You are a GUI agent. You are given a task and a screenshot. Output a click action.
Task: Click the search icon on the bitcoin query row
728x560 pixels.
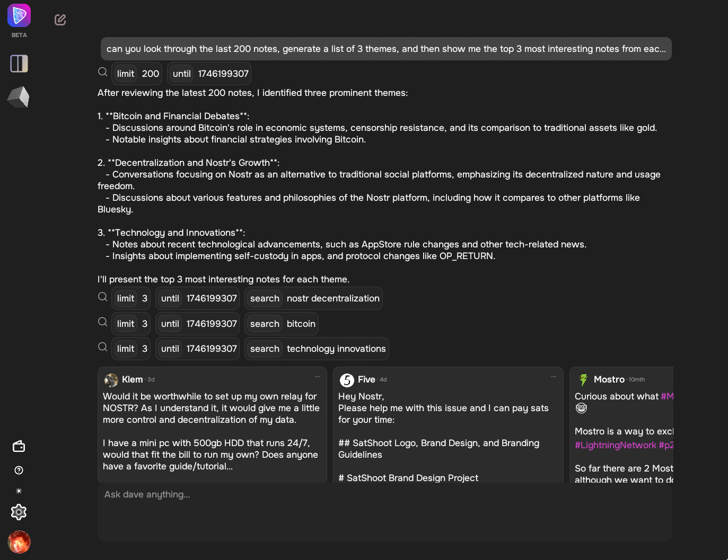(x=103, y=322)
